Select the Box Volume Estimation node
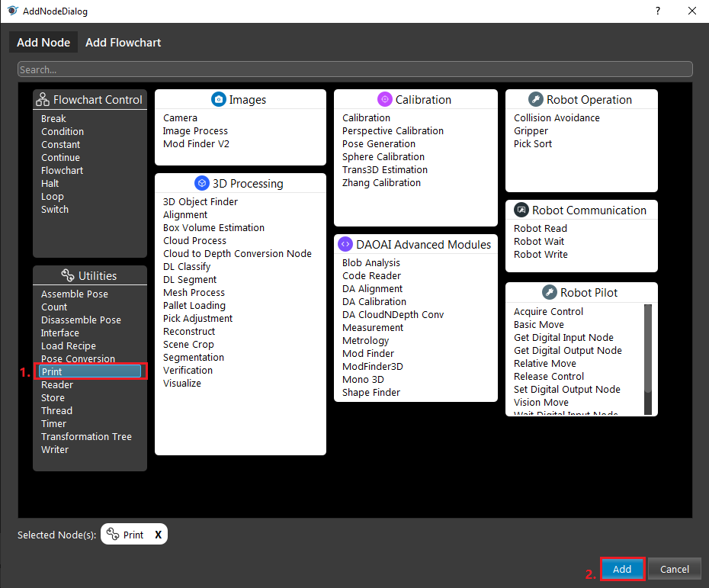Viewport: 709px width, 588px height. 214,227
